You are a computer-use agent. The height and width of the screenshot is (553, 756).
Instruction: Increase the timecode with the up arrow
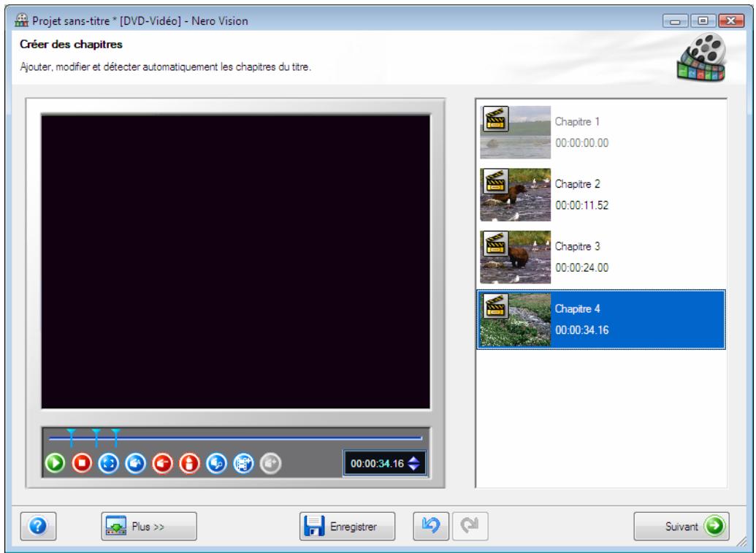(x=413, y=459)
